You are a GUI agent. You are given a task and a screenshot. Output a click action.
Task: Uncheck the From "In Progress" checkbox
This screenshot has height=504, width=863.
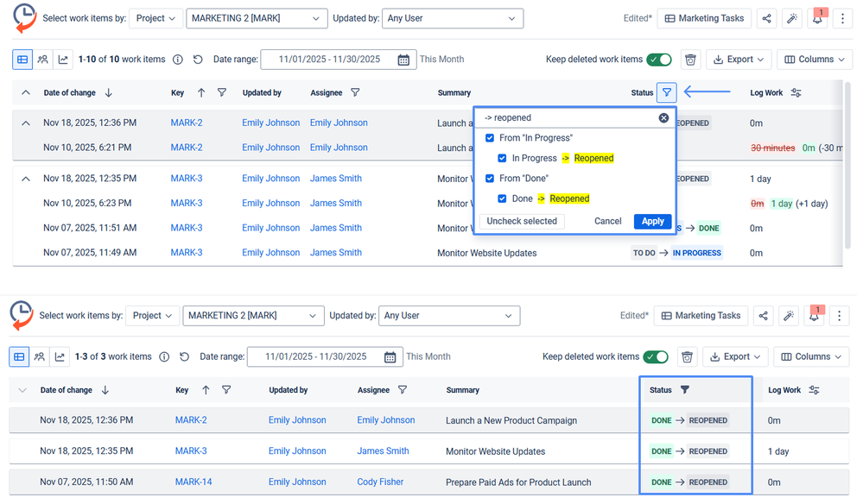click(490, 138)
